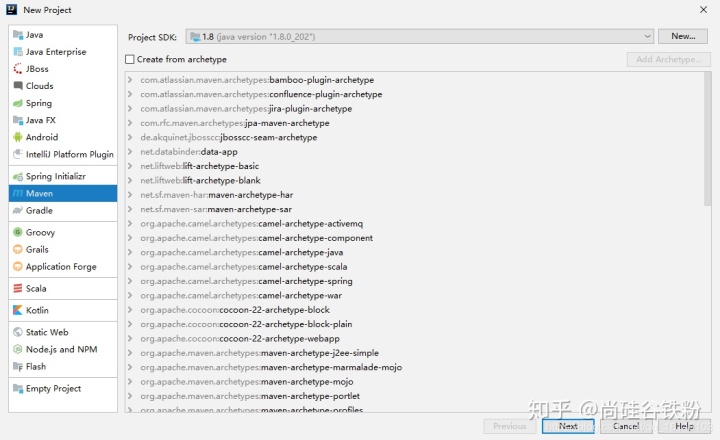Image resolution: width=720 pixels, height=440 pixels.
Task: Click the JBoss icon in sidebar
Action: click(x=18, y=69)
